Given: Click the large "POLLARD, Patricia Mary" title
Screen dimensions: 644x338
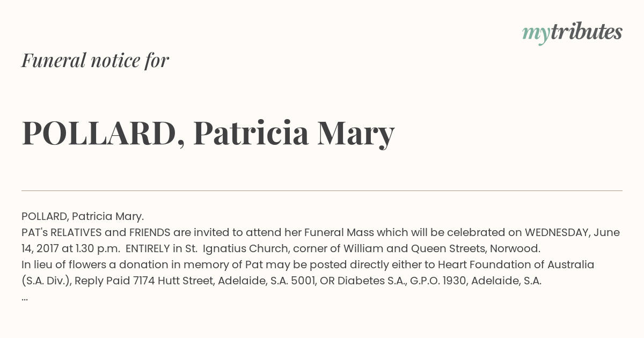Looking at the screenshot, I should [208, 133].
